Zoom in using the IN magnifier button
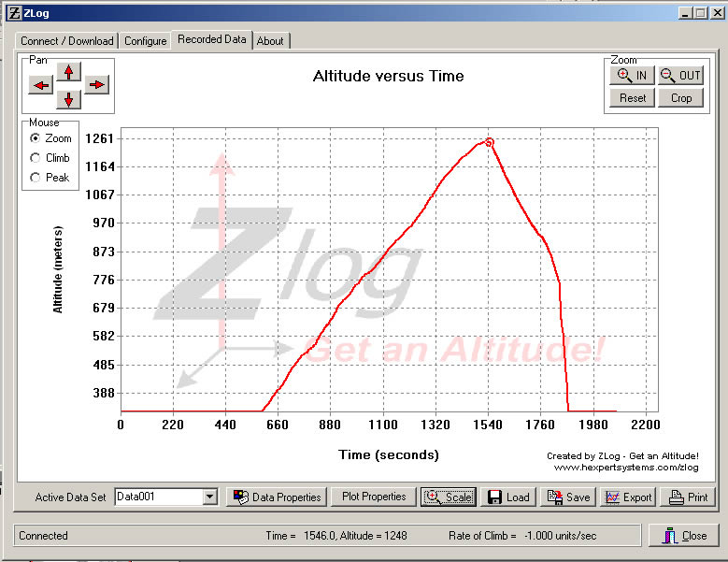 point(632,76)
